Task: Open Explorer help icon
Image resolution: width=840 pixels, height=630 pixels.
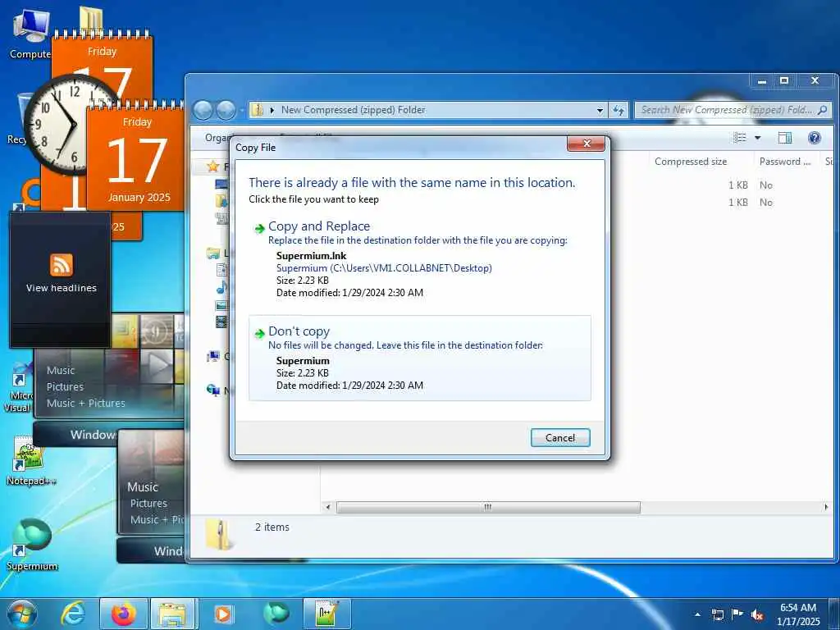Action: pos(815,138)
